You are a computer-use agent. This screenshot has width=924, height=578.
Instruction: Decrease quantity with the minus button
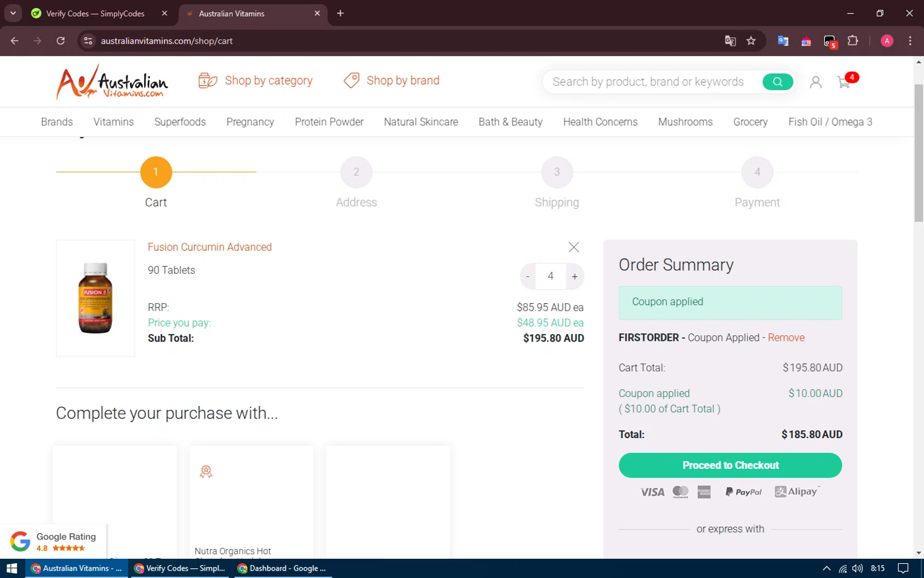(528, 277)
